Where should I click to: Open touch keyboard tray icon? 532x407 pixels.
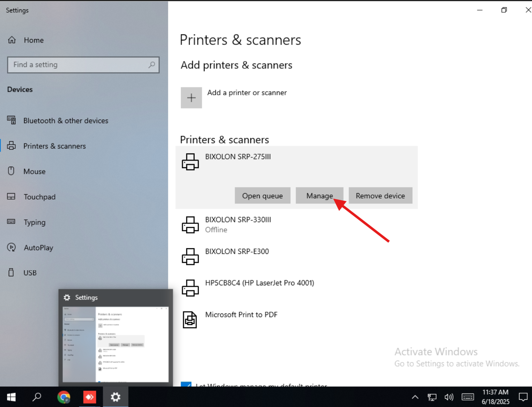tap(468, 397)
